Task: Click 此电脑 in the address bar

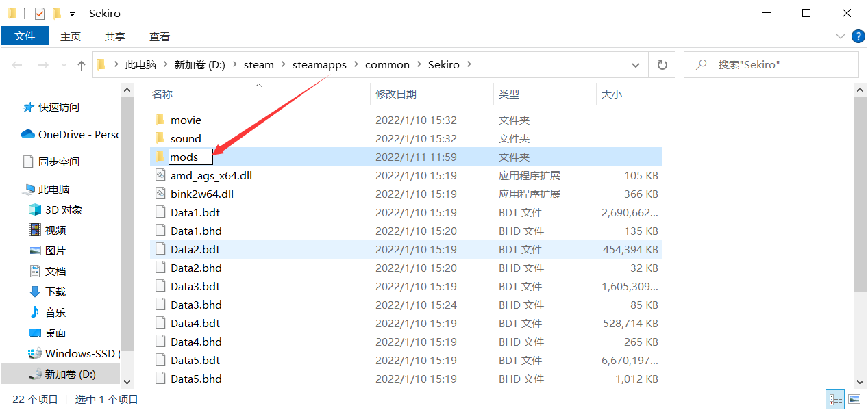Action: coord(141,64)
